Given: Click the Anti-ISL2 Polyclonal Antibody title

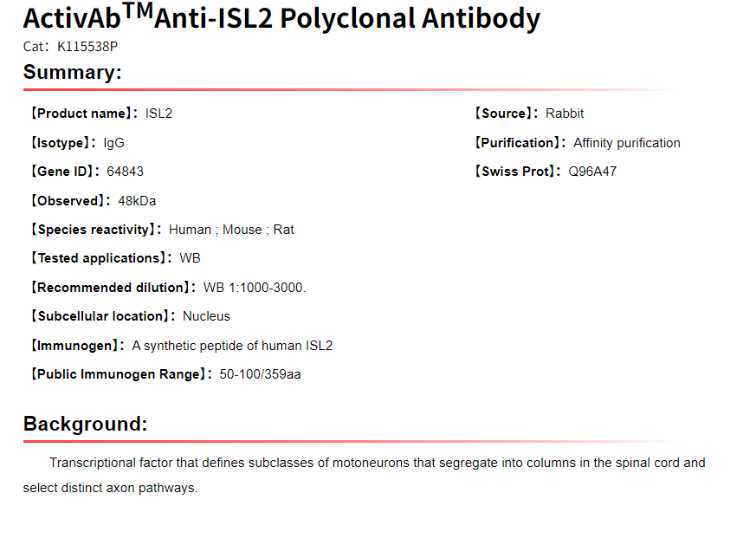Looking at the screenshot, I should [281, 19].
